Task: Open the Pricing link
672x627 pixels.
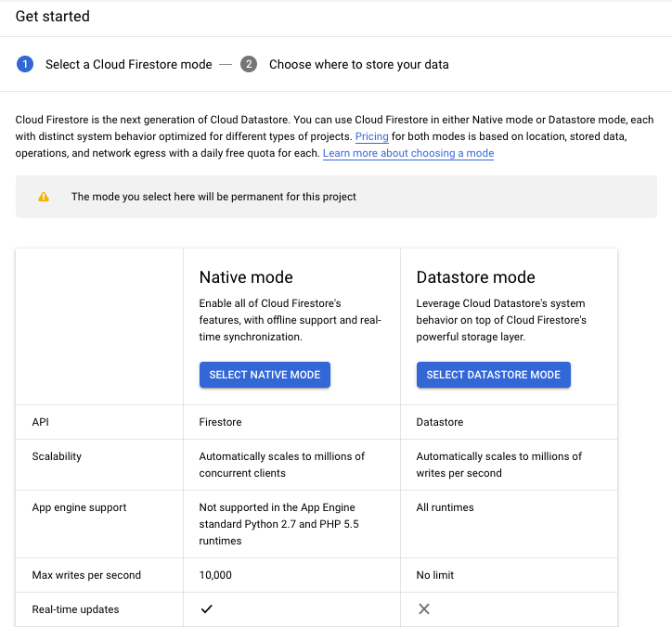Action: [x=371, y=136]
